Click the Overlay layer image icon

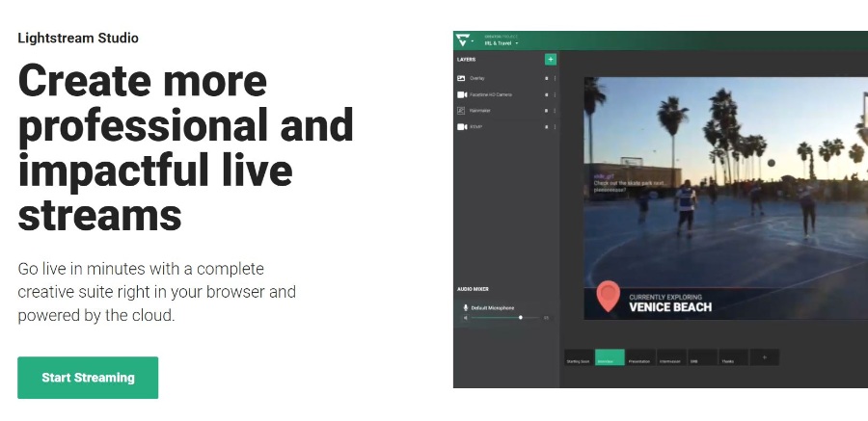(461, 79)
